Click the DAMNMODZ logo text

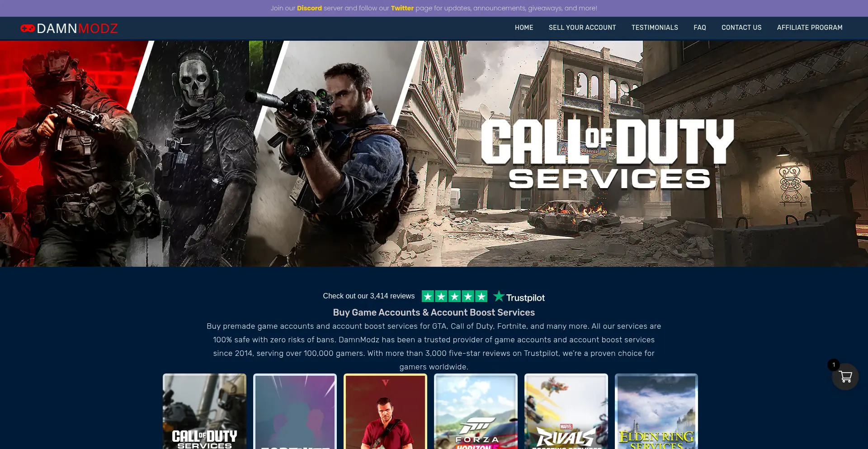point(77,28)
